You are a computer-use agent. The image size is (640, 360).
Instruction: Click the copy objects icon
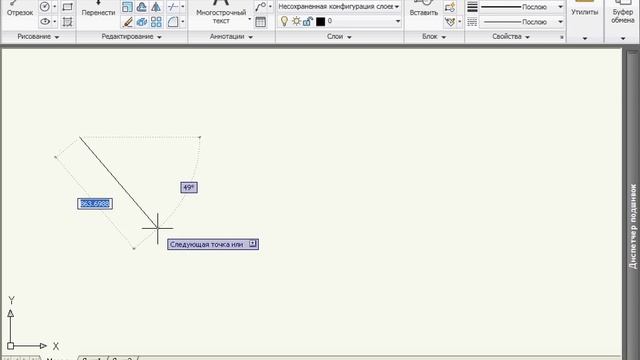pyautogui.click(x=142, y=22)
